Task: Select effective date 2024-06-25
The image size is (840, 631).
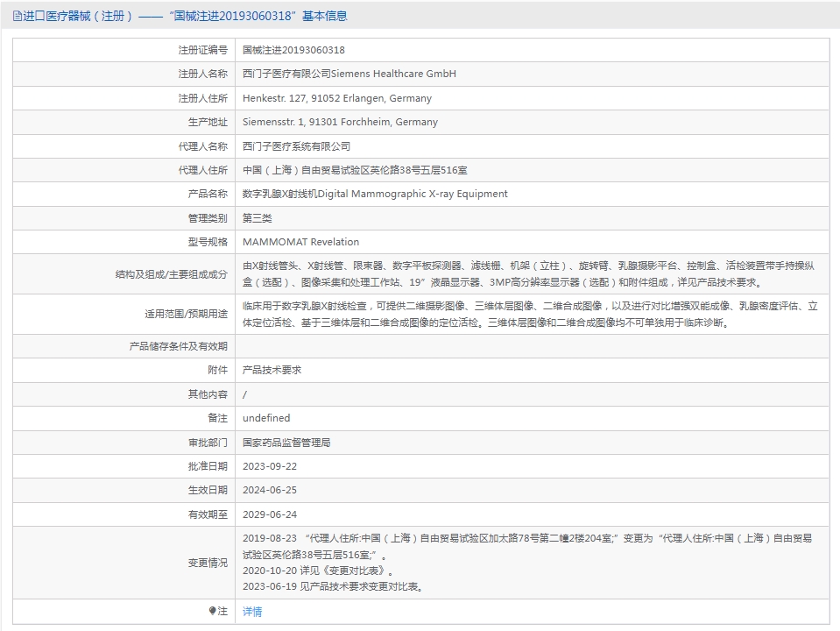Action: pyautogui.click(x=270, y=490)
